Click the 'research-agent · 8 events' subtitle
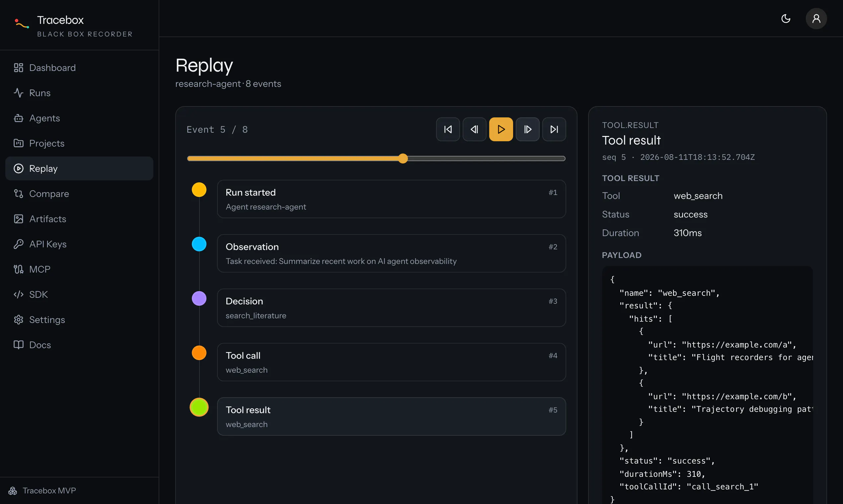Viewport: 843px width, 504px height. 228,84
